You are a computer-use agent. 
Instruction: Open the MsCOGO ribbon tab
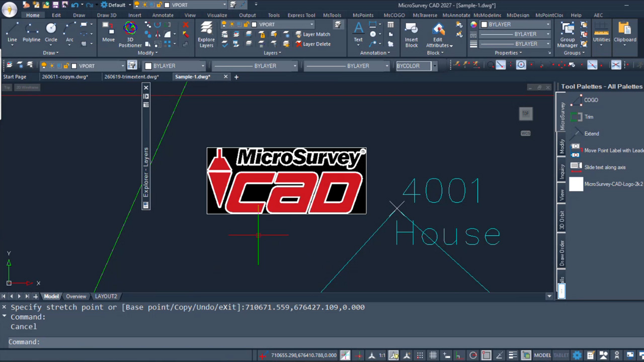tap(394, 15)
